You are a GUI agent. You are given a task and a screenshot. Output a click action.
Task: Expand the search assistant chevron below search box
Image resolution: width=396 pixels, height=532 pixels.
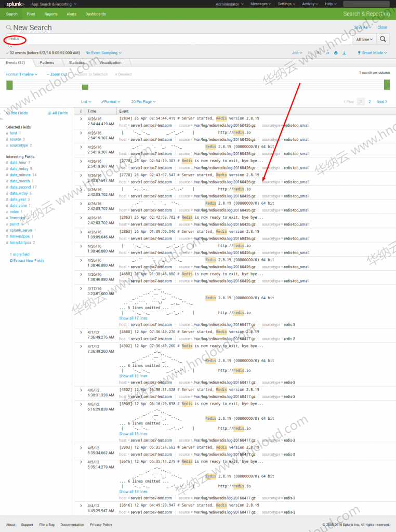pyautogui.click(x=11, y=46)
